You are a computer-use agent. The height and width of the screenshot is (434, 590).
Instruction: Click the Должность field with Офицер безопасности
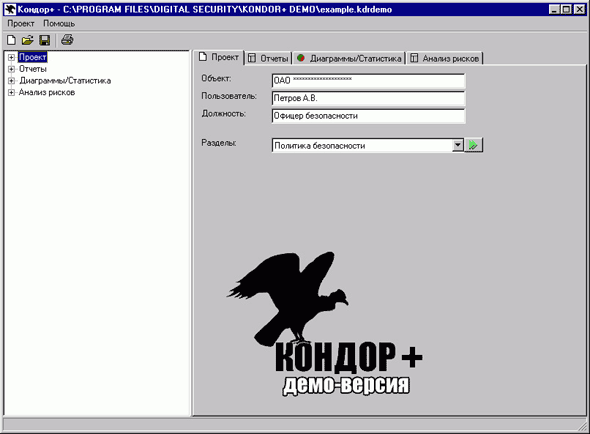(x=368, y=116)
